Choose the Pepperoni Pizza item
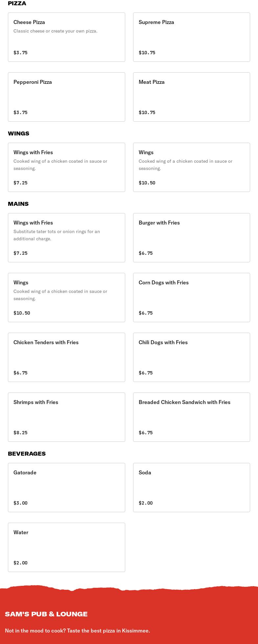Image resolution: width=258 pixels, height=644 pixels. (66, 97)
